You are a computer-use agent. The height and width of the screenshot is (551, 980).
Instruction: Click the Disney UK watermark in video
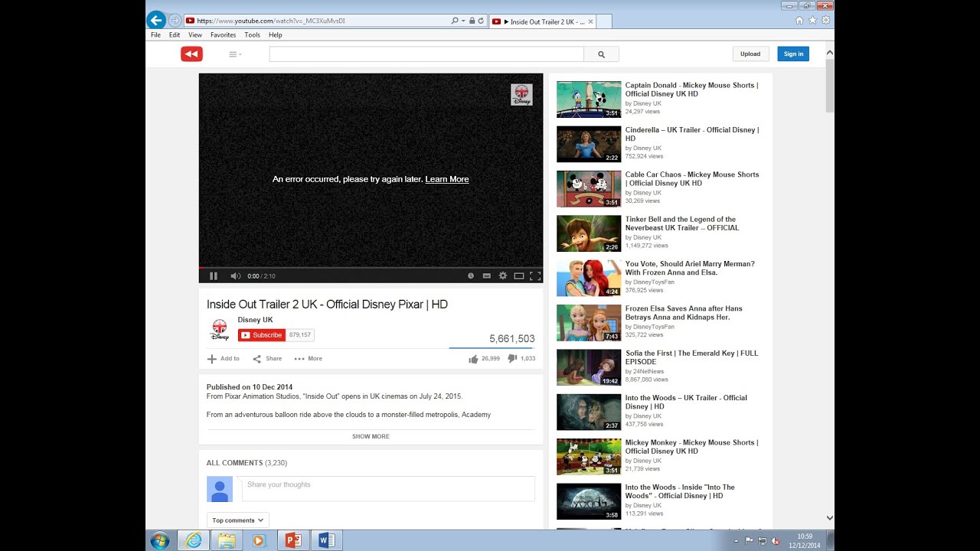point(521,95)
